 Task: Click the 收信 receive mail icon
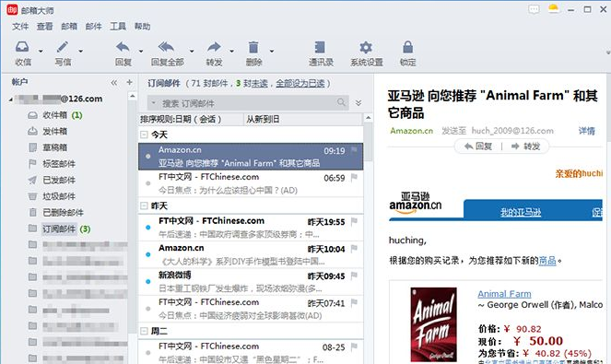(22, 47)
